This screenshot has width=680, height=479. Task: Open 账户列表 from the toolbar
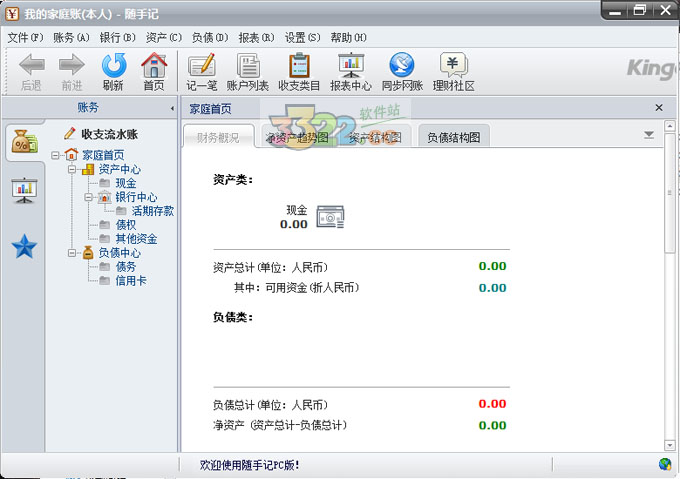click(x=247, y=66)
